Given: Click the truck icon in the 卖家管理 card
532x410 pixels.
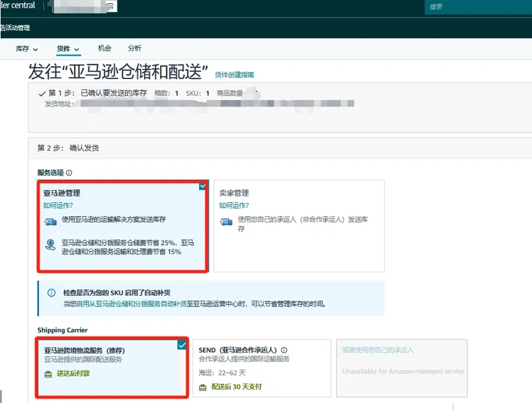Looking at the screenshot, I should coord(226,223).
